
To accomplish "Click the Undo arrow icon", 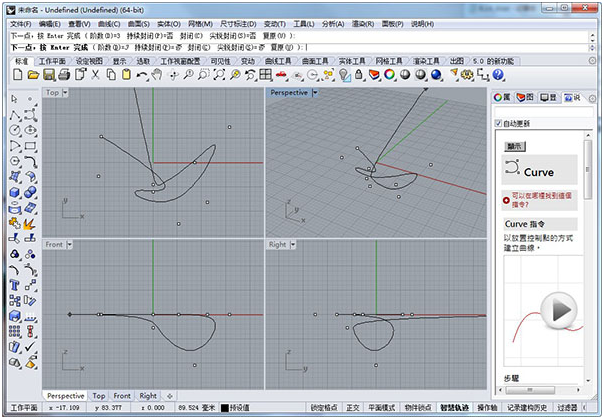I will [142, 75].
